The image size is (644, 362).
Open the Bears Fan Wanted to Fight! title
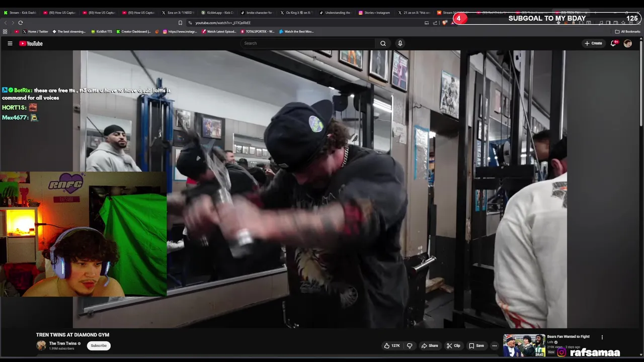568,336
